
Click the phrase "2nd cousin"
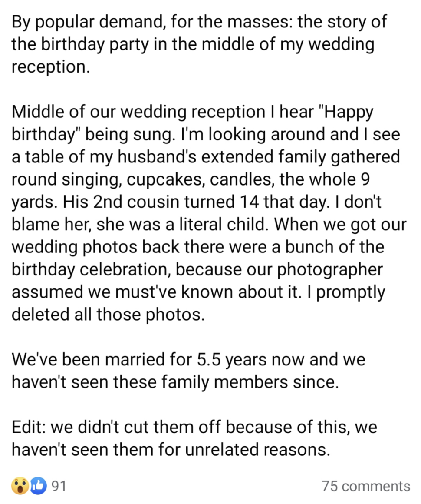[148, 202]
